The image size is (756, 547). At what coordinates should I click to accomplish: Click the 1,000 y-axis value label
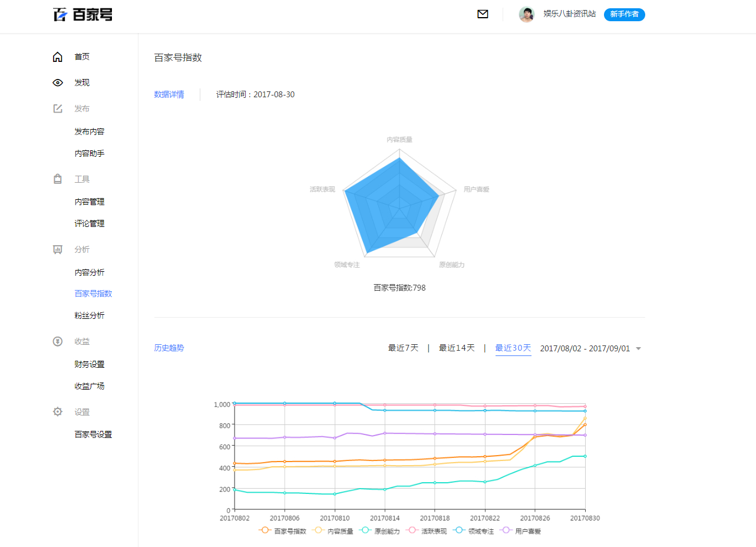tap(222, 404)
